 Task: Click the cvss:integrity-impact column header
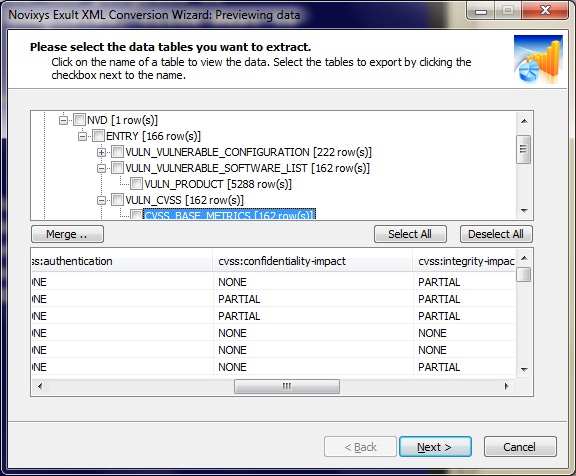point(465,261)
